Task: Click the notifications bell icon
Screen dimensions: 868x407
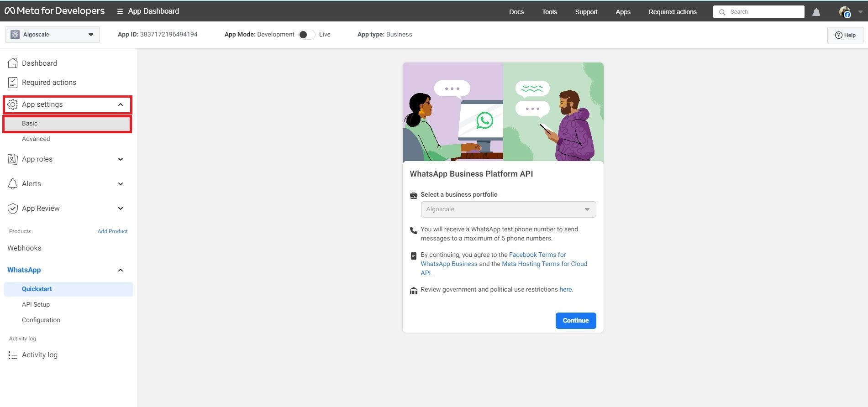Action: [x=816, y=12]
